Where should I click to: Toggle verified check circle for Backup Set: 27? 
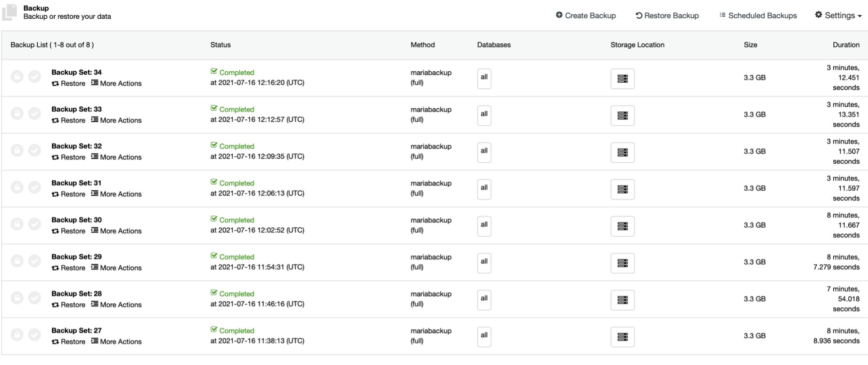click(x=35, y=335)
